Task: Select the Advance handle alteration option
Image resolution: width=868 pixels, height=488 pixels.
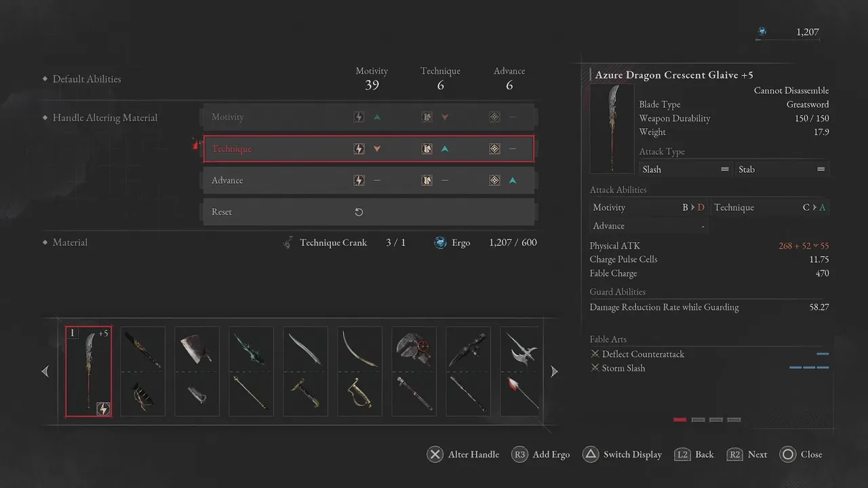Action: pos(370,180)
